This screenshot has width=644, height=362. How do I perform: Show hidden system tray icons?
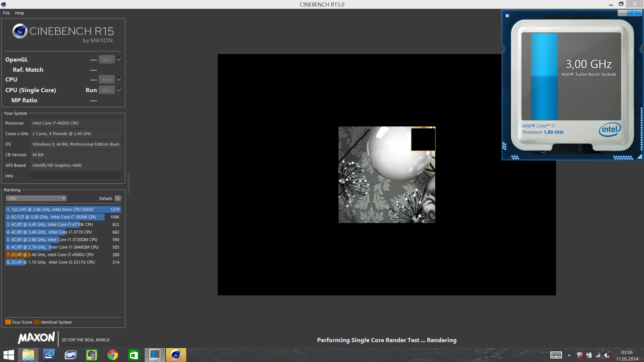[569, 355]
